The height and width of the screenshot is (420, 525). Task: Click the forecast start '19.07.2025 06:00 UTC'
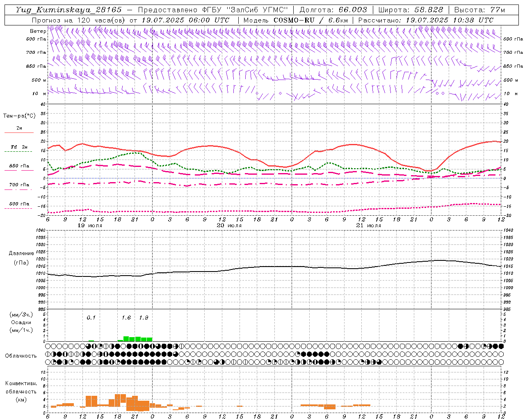click(185, 20)
